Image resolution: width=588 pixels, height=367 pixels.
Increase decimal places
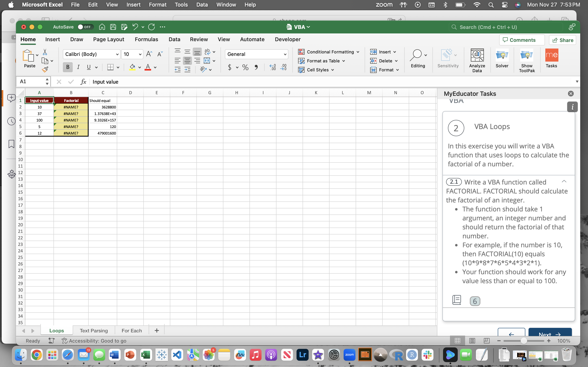point(273,67)
